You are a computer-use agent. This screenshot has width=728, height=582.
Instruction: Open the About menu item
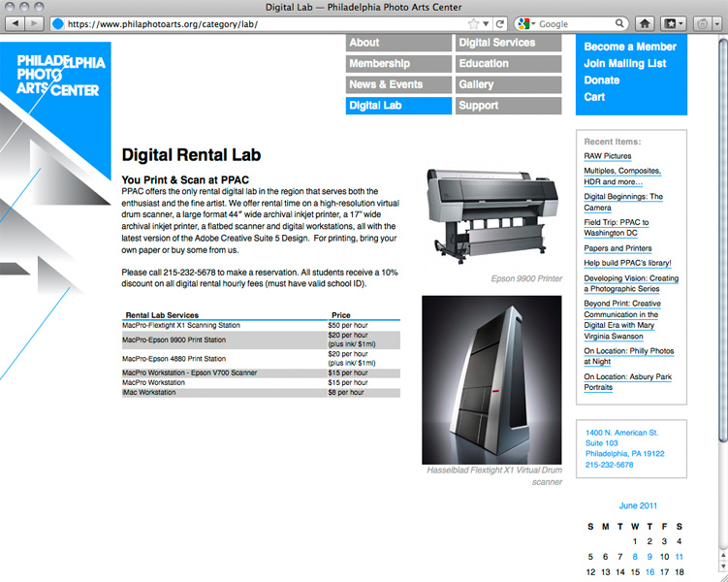tap(398, 43)
